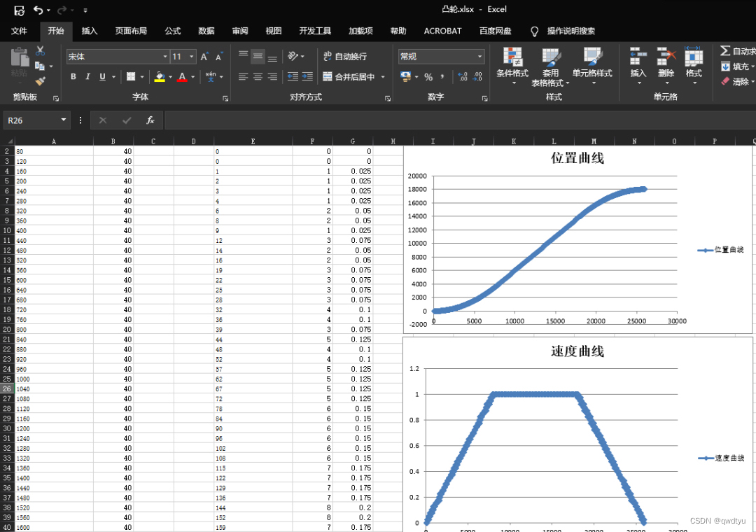Switch to the 插入 ribbon tab
756x532 pixels.
[x=89, y=31]
